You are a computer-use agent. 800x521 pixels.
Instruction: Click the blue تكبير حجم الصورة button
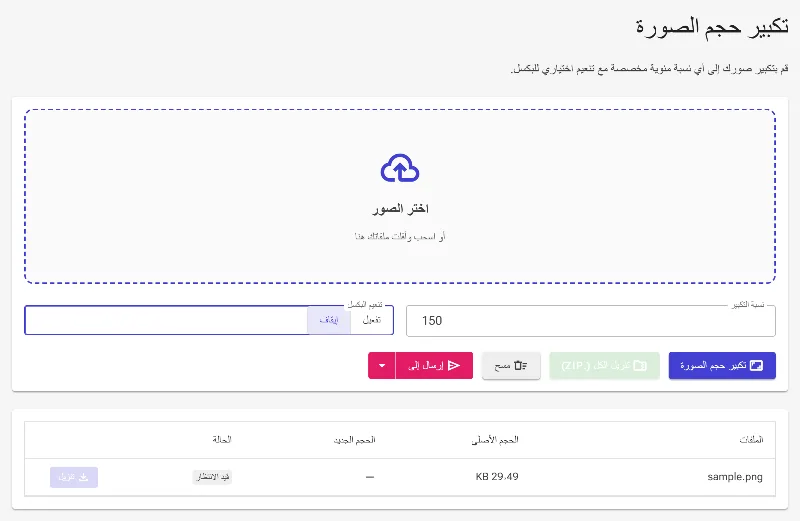722,365
